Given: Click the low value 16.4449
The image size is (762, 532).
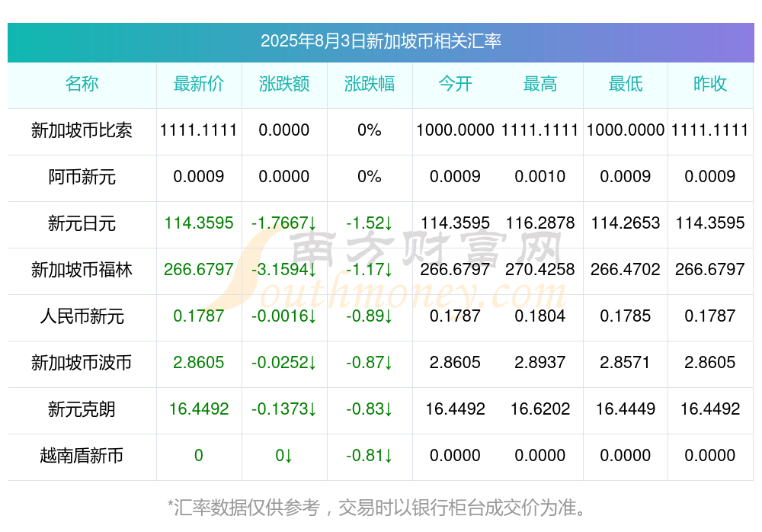Looking at the screenshot, I should pos(626,409).
